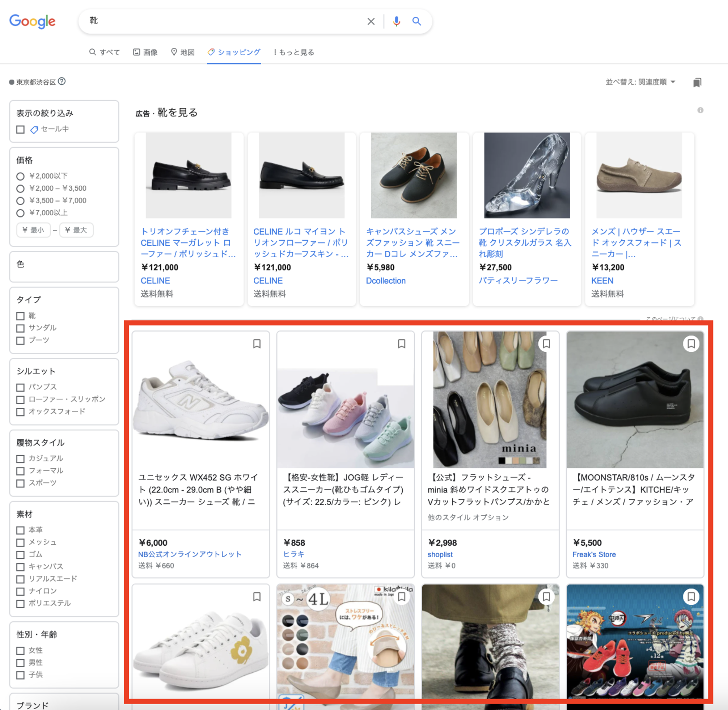The height and width of the screenshot is (710, 728).
Task: Bookmark the minia フラットシューズ product
Action: point(546,344)
